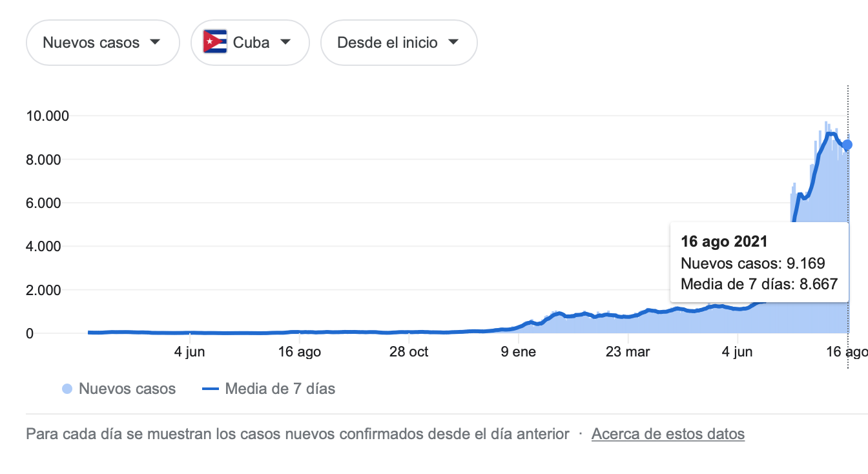Click the Cuba flag icon

click(215, 43)
